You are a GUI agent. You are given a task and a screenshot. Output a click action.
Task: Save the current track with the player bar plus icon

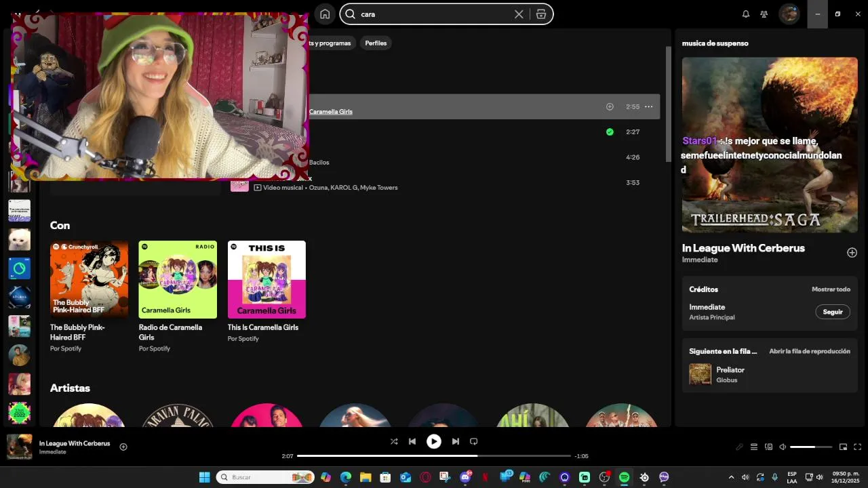point(123,447)
